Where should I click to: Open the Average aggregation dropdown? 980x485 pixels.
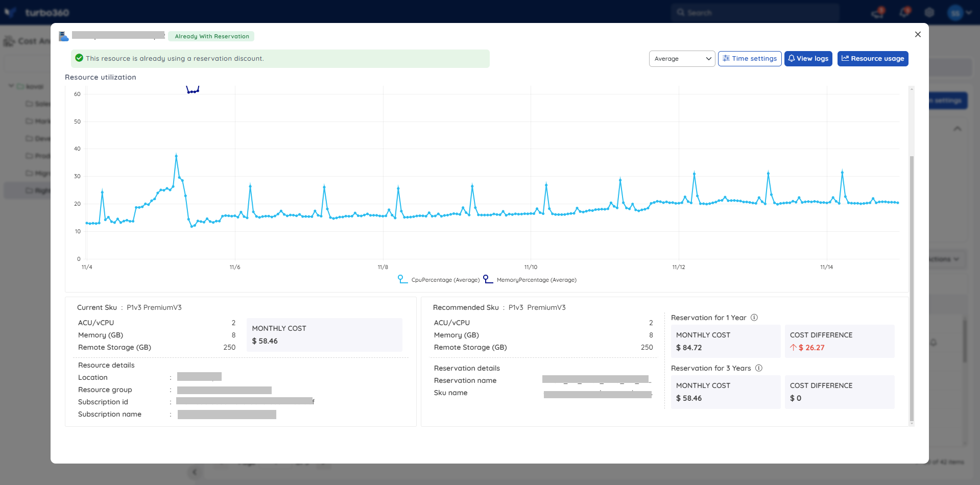click(x=682, y=59)
